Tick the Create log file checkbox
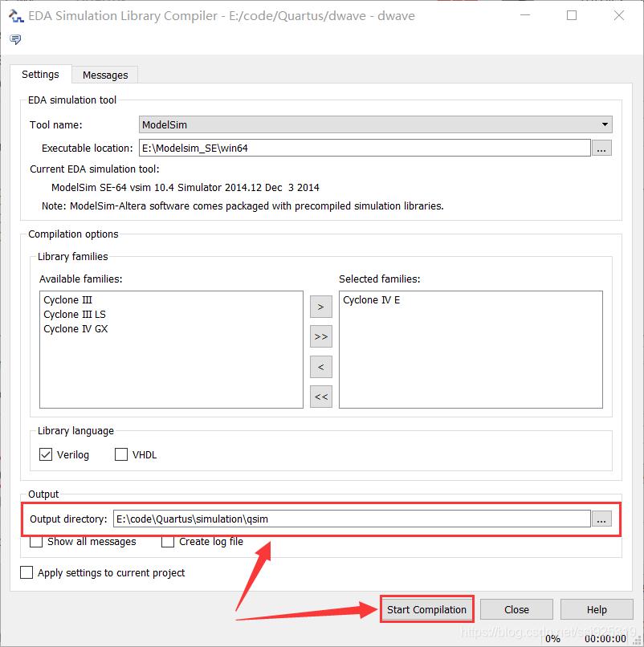Screen dimensions: 644x647 tap(168, 542)
